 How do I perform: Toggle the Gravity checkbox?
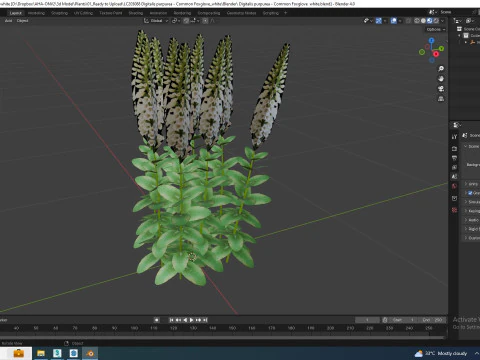point(470,193)
